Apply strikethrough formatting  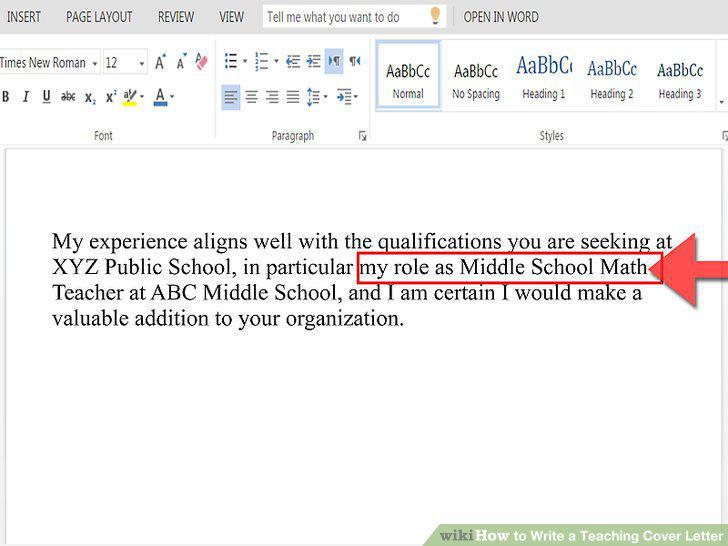(68, 97)
